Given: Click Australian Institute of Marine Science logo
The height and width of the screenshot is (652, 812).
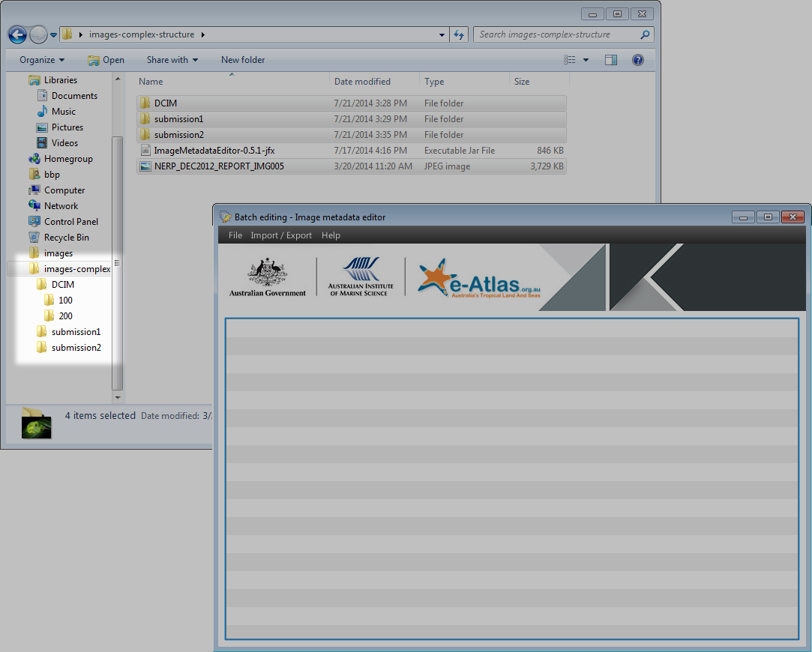Looking at the screenshot, I should pos(361,277).
